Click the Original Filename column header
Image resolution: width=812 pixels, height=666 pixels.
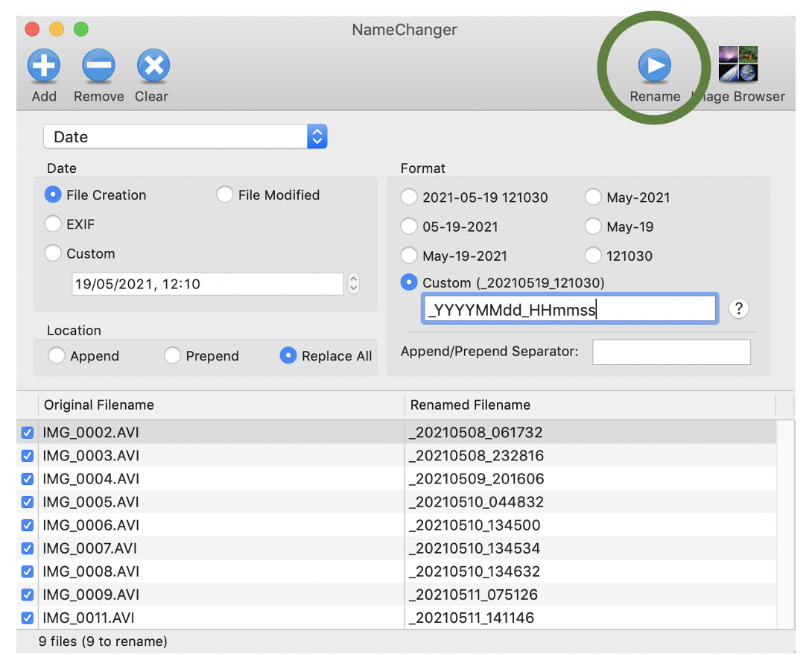pyautogui.click(x=221, y=405)
